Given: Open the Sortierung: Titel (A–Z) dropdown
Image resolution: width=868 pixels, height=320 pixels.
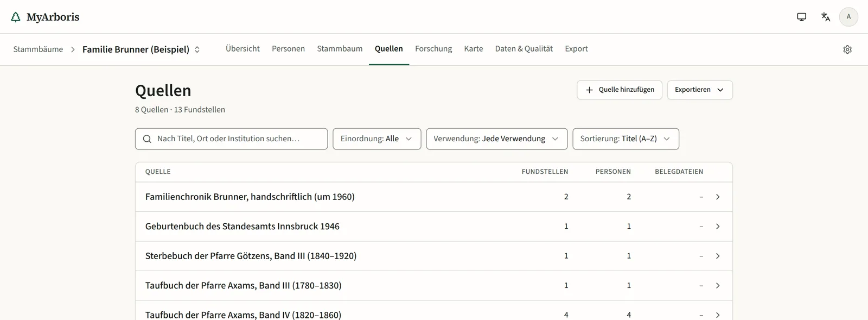Looking at the screenshot, I should point(626,139).
